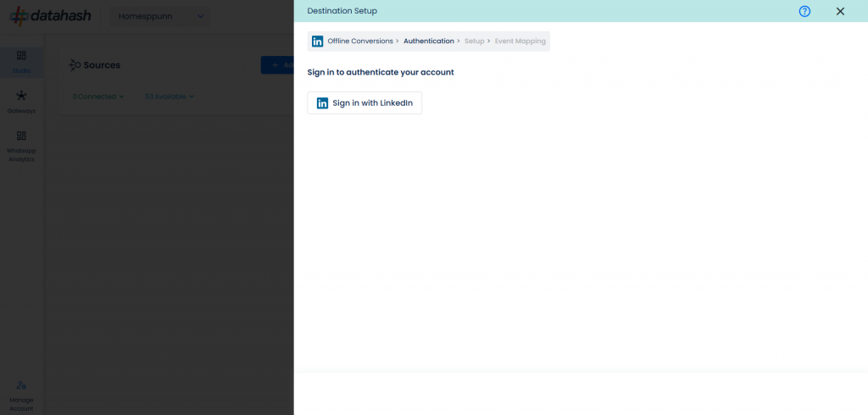The image size is (868, 415).
Task: Click the Destination Setup title text
Action: point(342,11)
